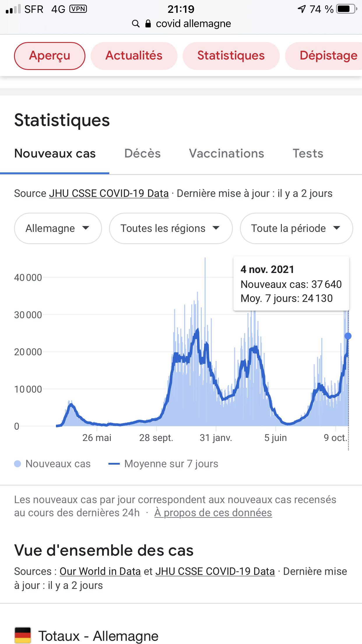Tap the battery status icon
362x644 pixels.
pyautogui.click(x=346, y=9)
